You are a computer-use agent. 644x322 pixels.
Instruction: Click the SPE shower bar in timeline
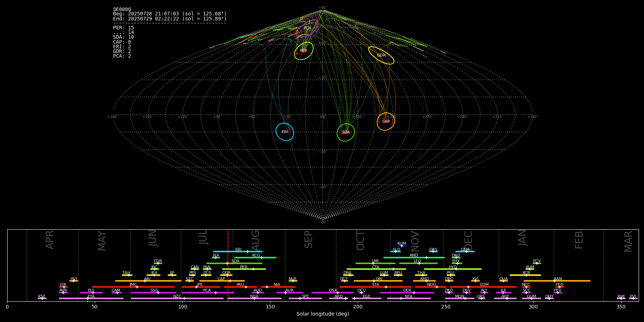point(305,298)
